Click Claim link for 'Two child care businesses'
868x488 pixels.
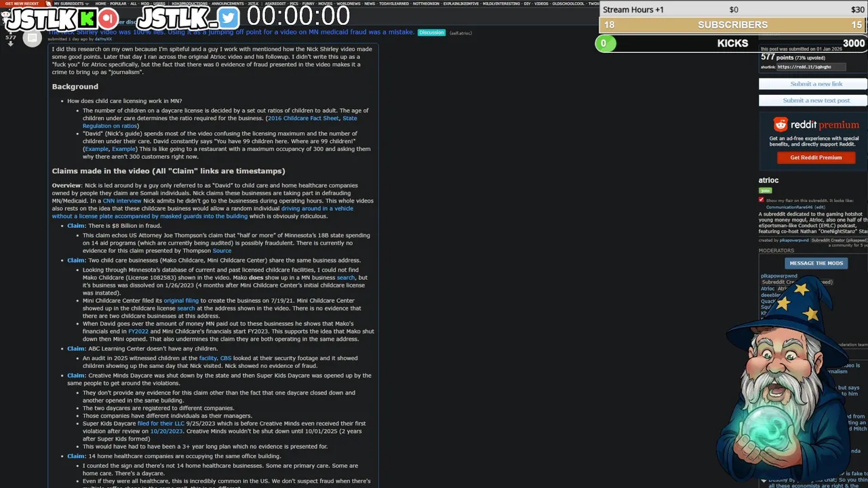[76, 260]
